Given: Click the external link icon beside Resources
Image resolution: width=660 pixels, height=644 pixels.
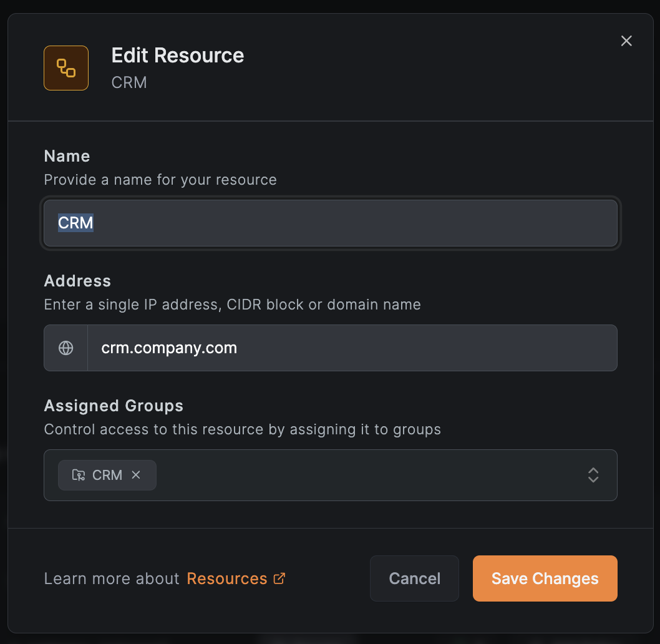Looking at the screenshot, I should pos(279,578).
